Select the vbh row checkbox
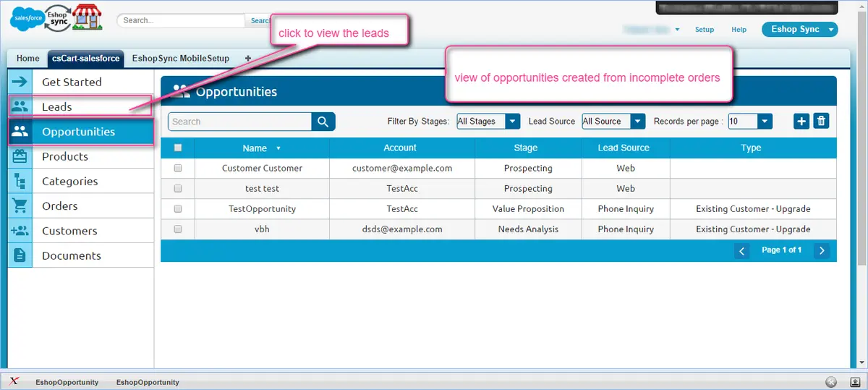 pos(178,229)
